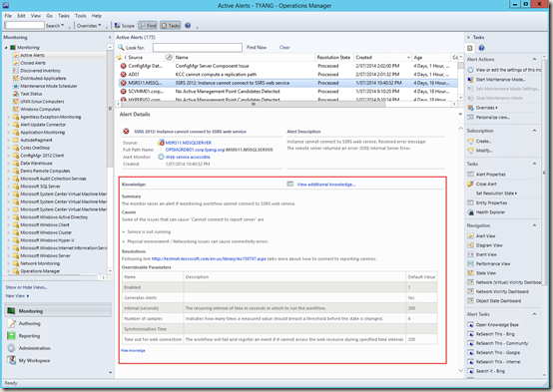Screen dimensions: 553x392
Task: Open the Overrides dropdown in toolbar
Action: click(x=89, y=26)
